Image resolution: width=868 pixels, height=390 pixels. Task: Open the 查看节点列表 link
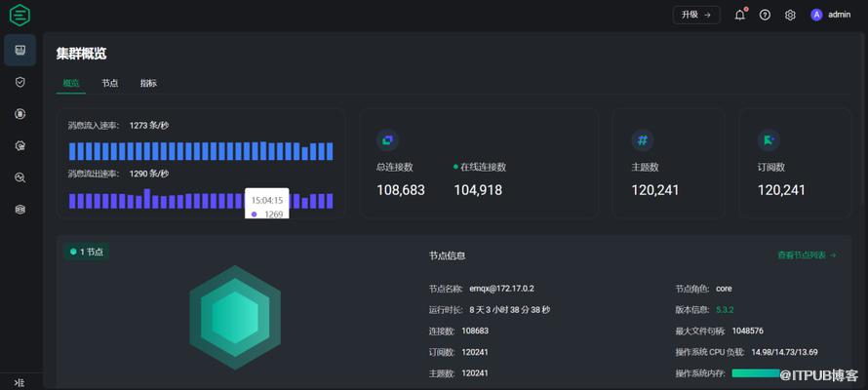coord(807,255)
